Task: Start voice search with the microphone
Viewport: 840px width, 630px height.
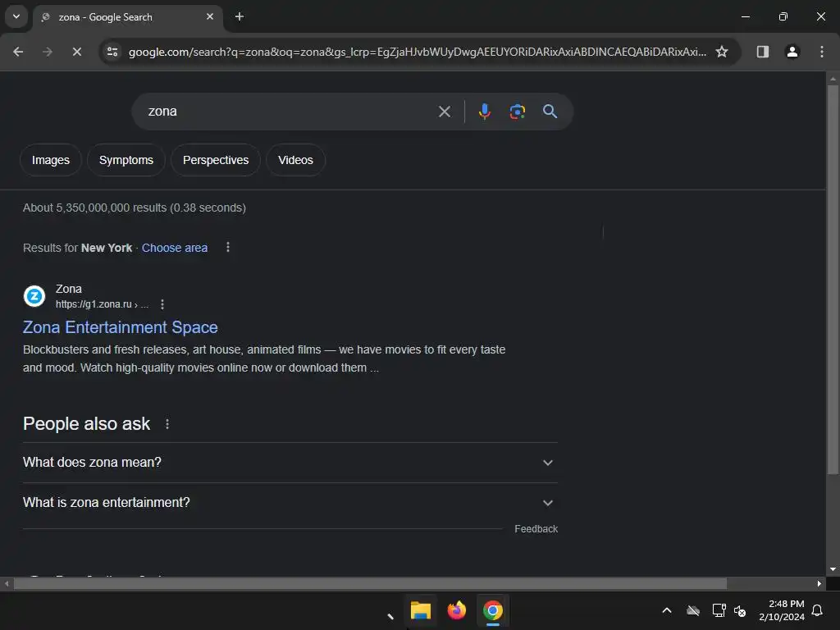Action: (x=484, y=112)
